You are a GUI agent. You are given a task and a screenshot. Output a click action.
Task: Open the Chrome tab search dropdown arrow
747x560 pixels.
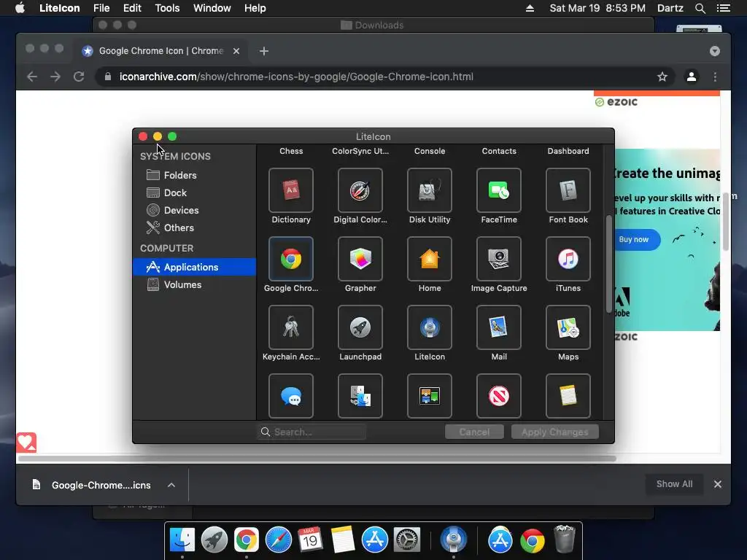click(x=715, y=51)
